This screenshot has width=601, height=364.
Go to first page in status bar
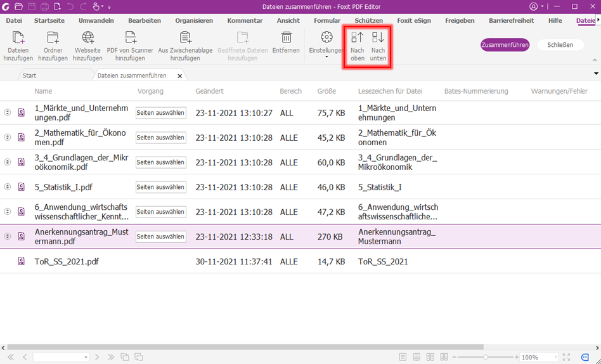pos(11,357)
